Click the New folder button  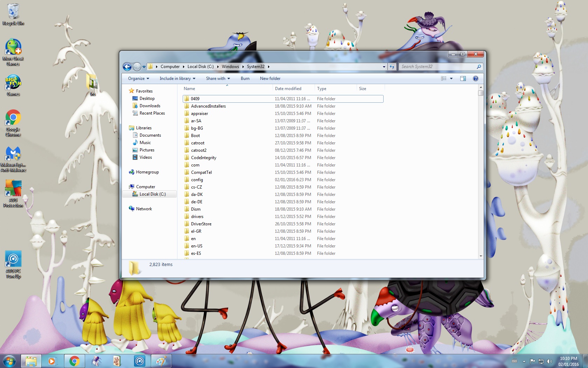click(270, 79)
